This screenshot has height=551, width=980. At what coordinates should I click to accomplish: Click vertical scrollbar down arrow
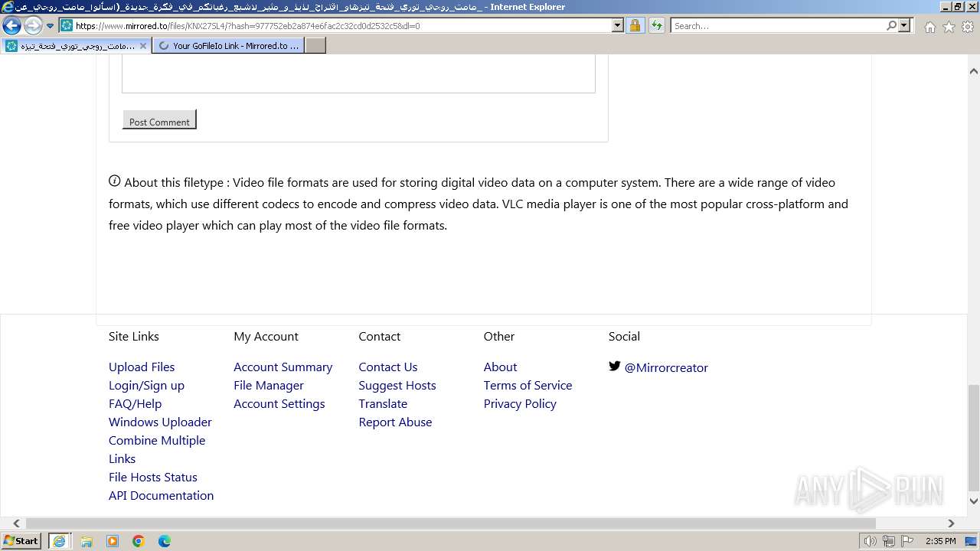(973, 501)
